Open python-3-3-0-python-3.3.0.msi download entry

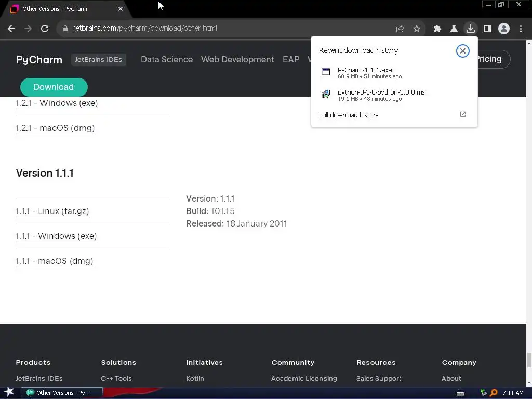pos(394,96)
